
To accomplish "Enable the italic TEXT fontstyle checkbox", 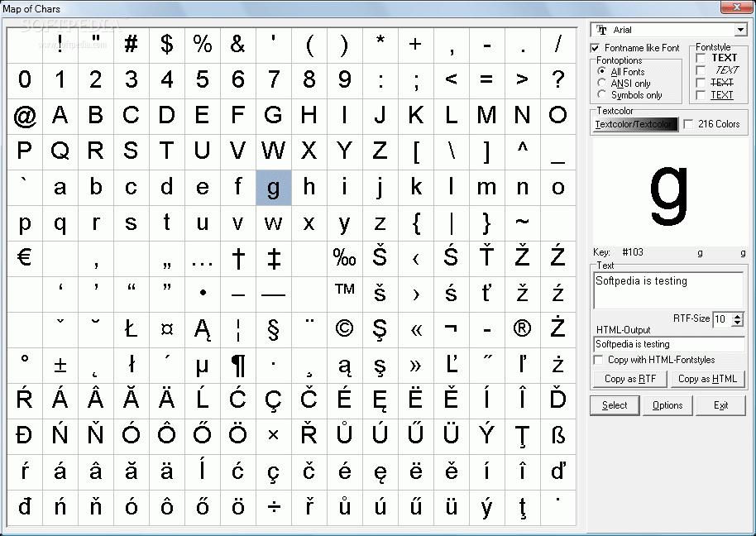I will click(701, 70).
